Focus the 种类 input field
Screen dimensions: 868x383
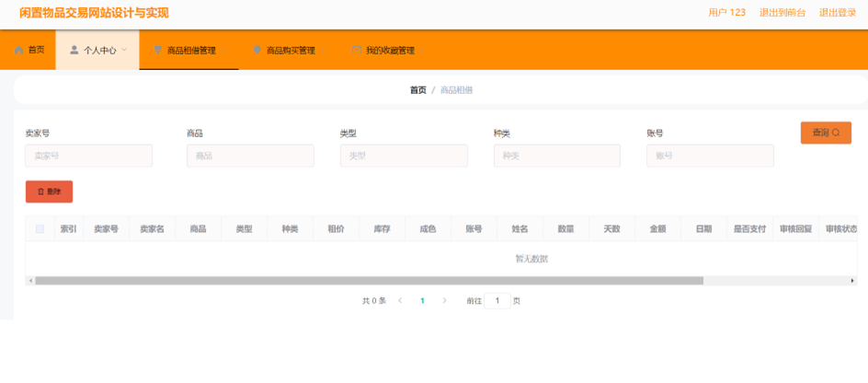click(557, 156)
